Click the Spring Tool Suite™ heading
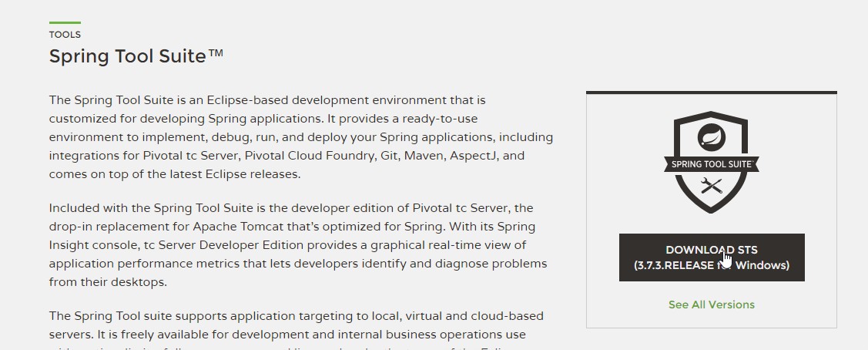The height and width of the screenshot is (350, 868). click(x=136, y=56)
